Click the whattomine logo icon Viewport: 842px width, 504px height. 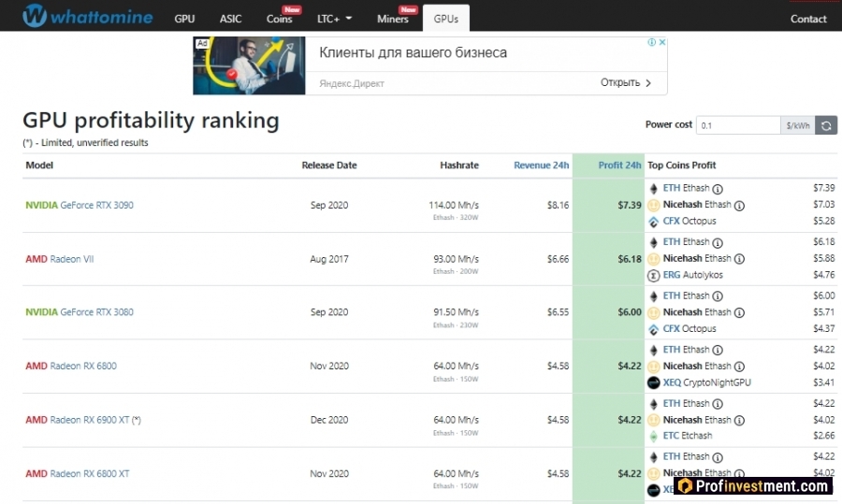click(x=35, y=16)
